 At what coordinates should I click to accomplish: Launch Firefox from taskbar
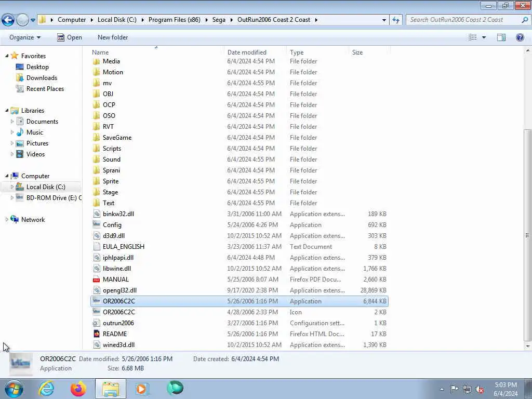pos(78,389)
